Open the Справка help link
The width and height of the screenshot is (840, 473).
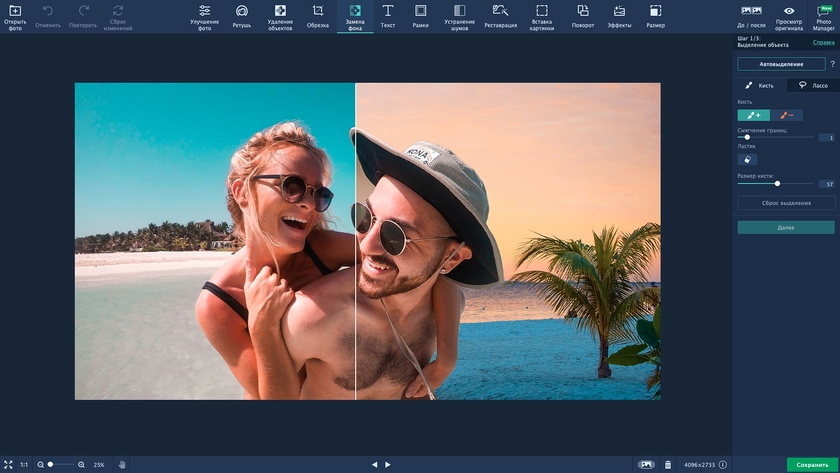823,43
